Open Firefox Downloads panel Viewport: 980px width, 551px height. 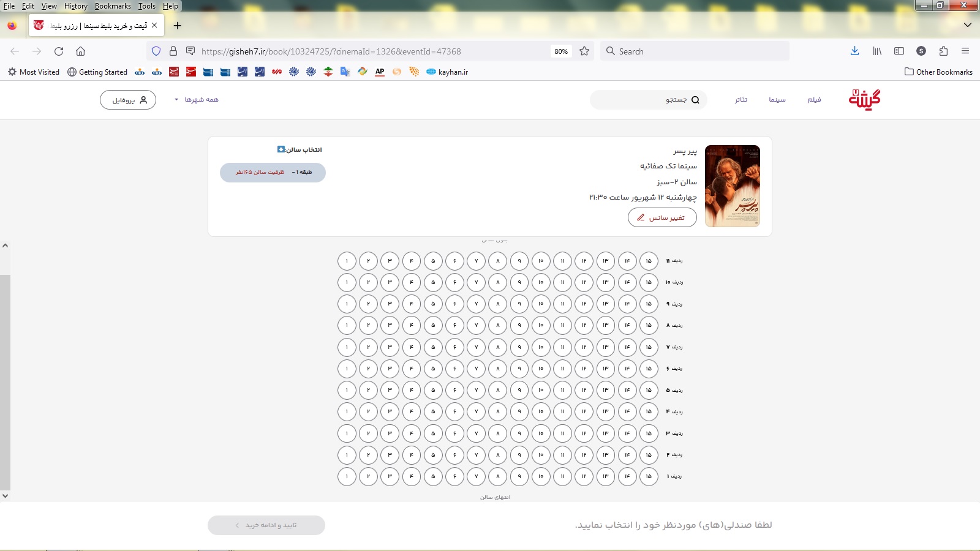(x=854, y=51)
